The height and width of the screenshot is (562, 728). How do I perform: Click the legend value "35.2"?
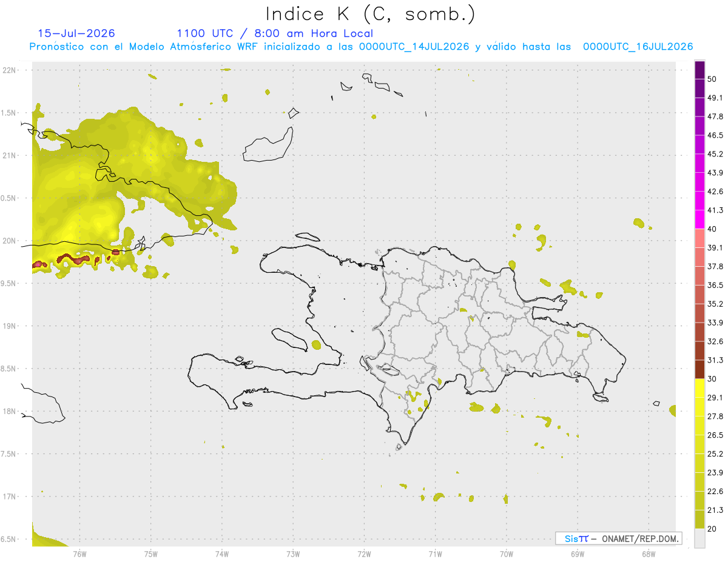pyautogui.click(x=715, y=304)
